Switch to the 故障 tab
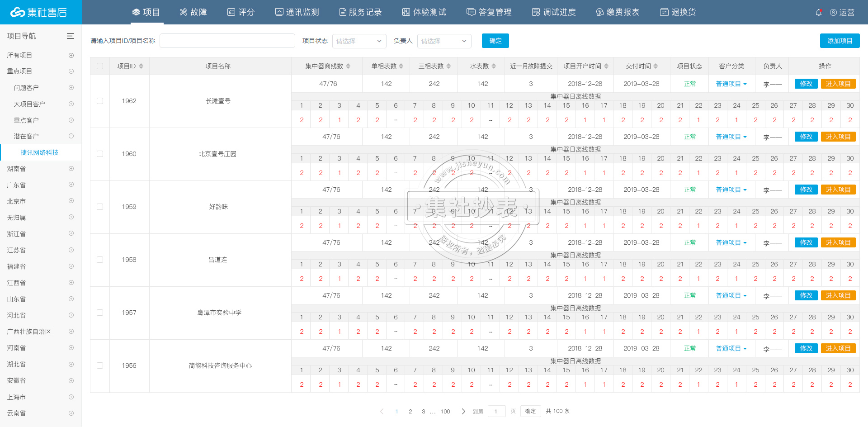868x427 pixels. tap(193, 12)
